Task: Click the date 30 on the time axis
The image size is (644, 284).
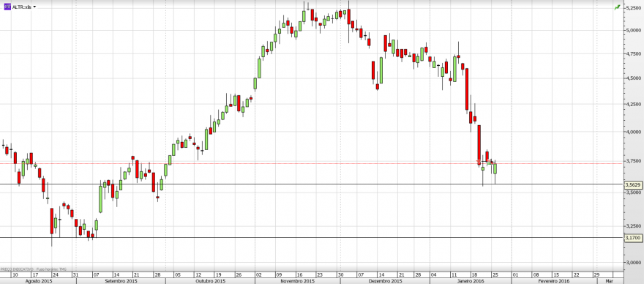Action: [340, 274]
